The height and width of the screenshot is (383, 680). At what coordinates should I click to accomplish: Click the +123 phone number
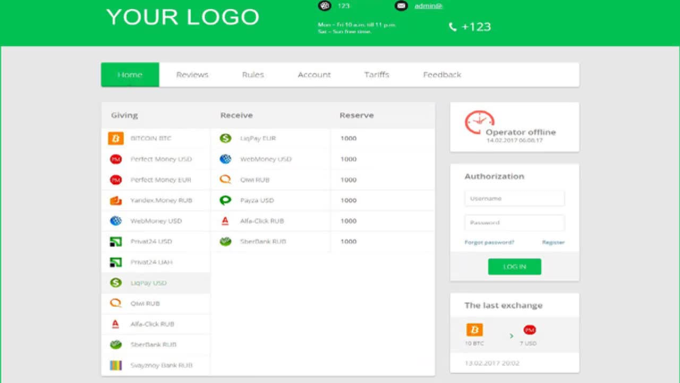[x=476, y=27]
